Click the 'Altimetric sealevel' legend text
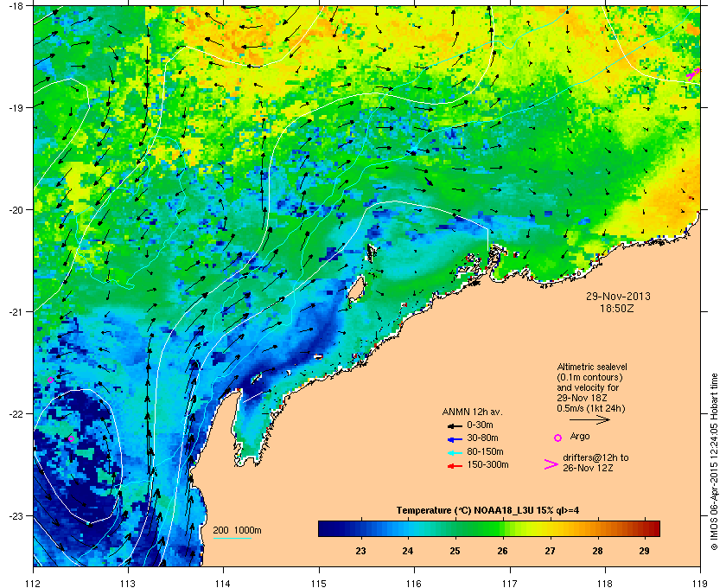The width and height of the screenshot is (726, 588). [592, 367]
